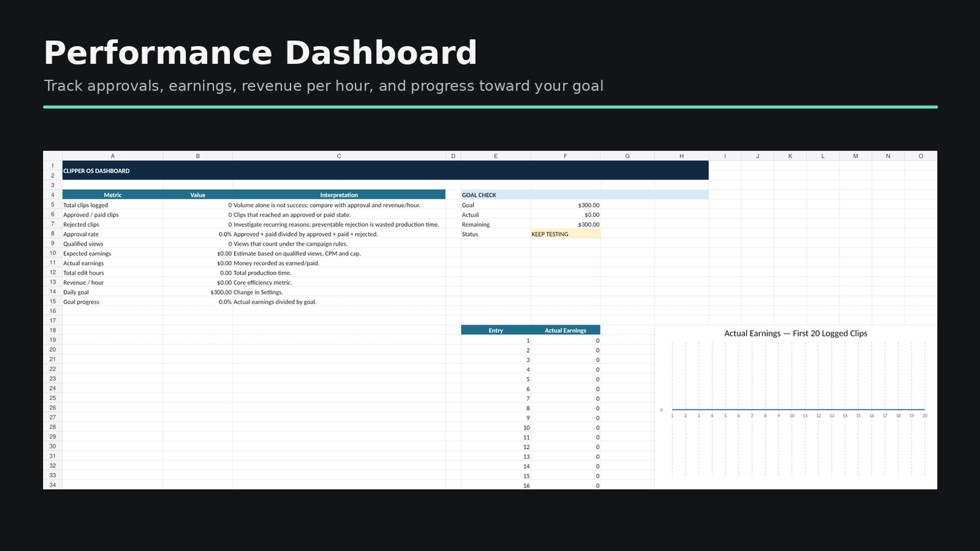Viewport: 980px width, 551px height.
Task: Select the 'Daily goal' cell
Action: tap(113, 292)
